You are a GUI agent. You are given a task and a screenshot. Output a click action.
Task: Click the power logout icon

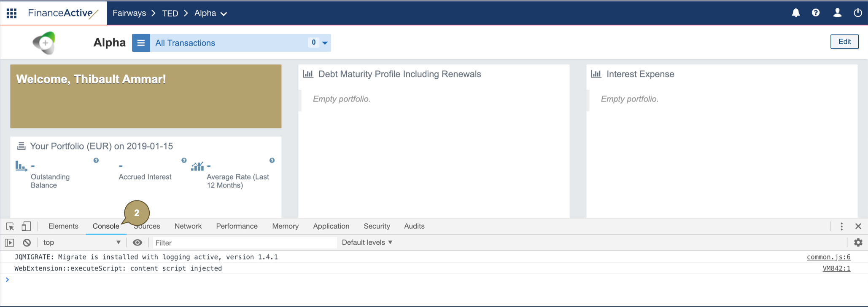(x=857, y=13)
